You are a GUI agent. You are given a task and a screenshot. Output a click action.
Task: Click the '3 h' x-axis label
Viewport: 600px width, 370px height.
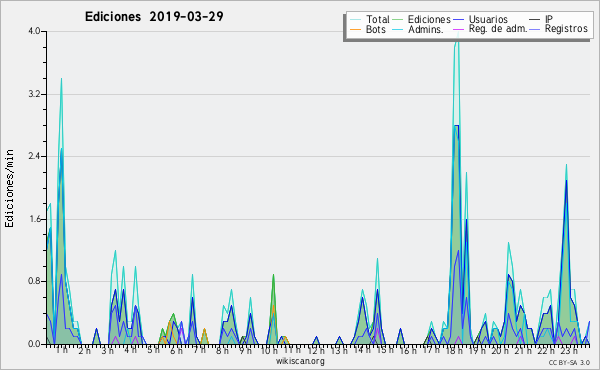(108, 350)
